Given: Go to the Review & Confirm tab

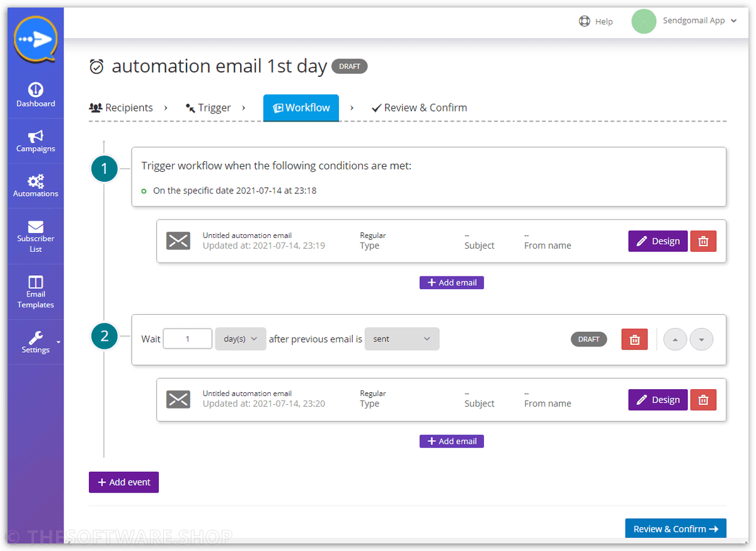Looking at the screenshot, I should [420, 108].
